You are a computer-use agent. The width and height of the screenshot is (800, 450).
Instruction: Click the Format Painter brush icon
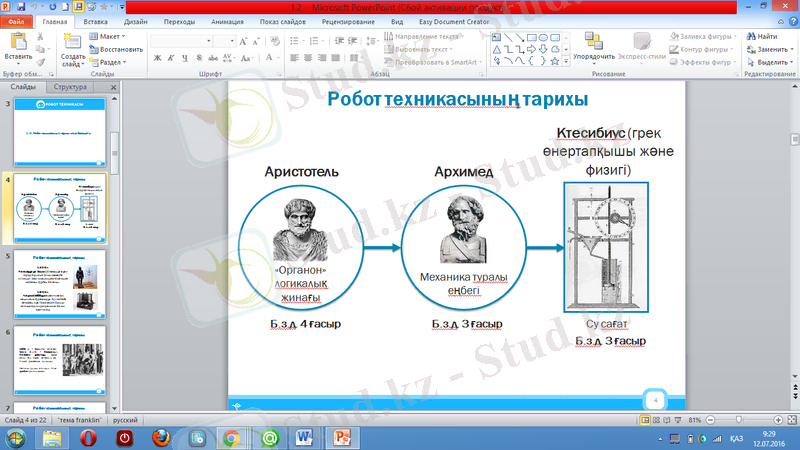point(41,62)
